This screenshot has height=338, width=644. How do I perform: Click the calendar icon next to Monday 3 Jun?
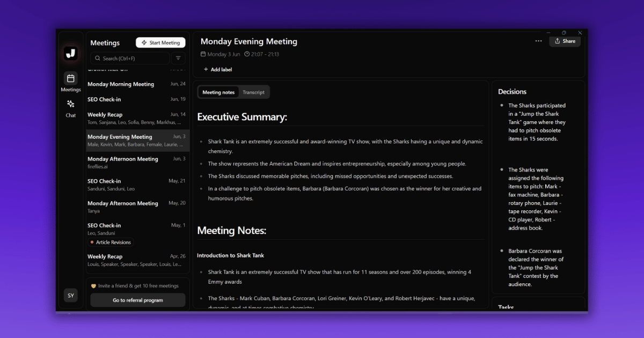click(x=203, y=54)
